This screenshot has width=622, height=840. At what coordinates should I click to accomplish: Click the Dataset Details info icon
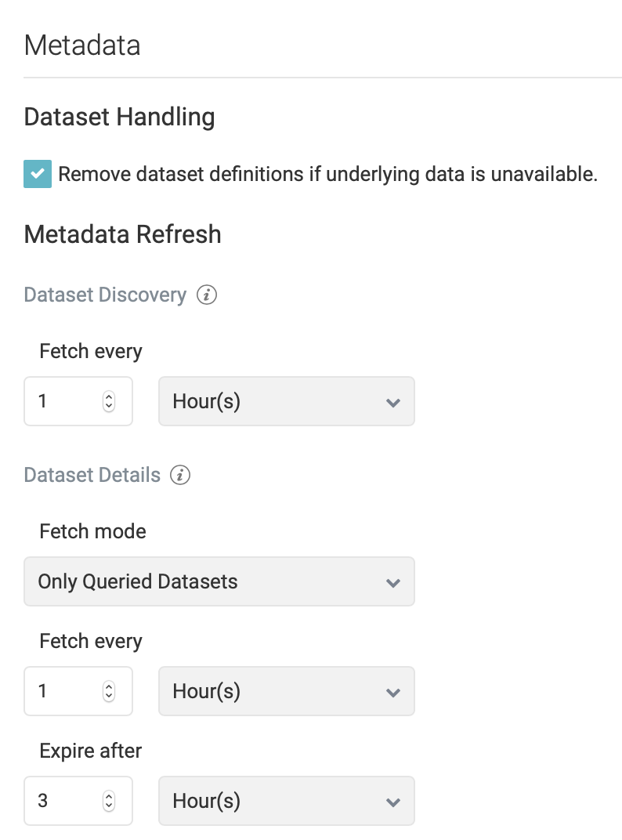[180, 476]
